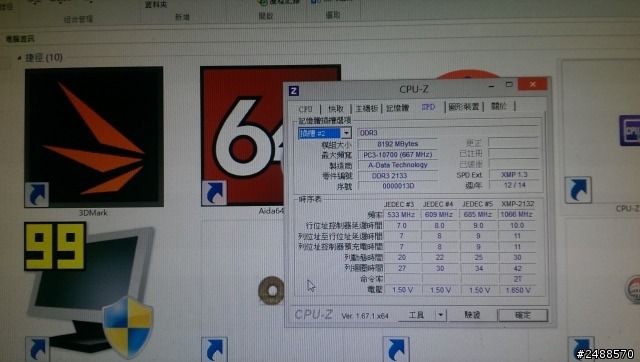The image size is (640, 362).
Task: Click the 電腦資訊 text in Explorer window
Action: pos(20,39)
